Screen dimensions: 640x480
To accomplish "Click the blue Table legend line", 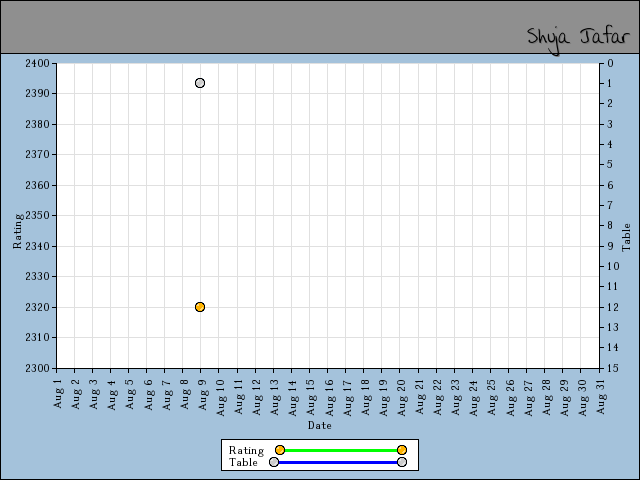I will click(x=338, y=462).
